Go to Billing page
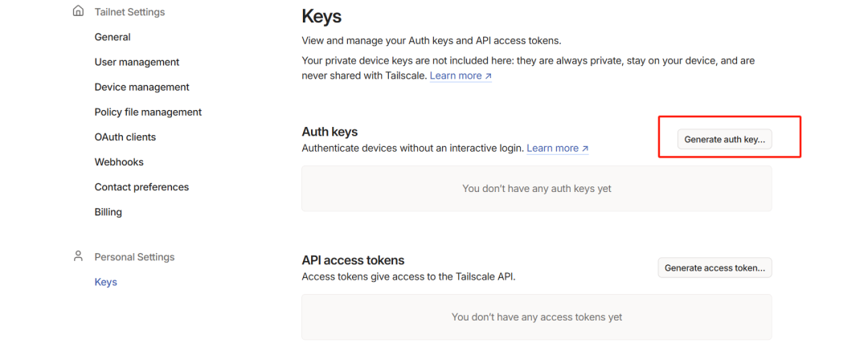The width and height of the screenshot is (868, 347). [108, 212]
